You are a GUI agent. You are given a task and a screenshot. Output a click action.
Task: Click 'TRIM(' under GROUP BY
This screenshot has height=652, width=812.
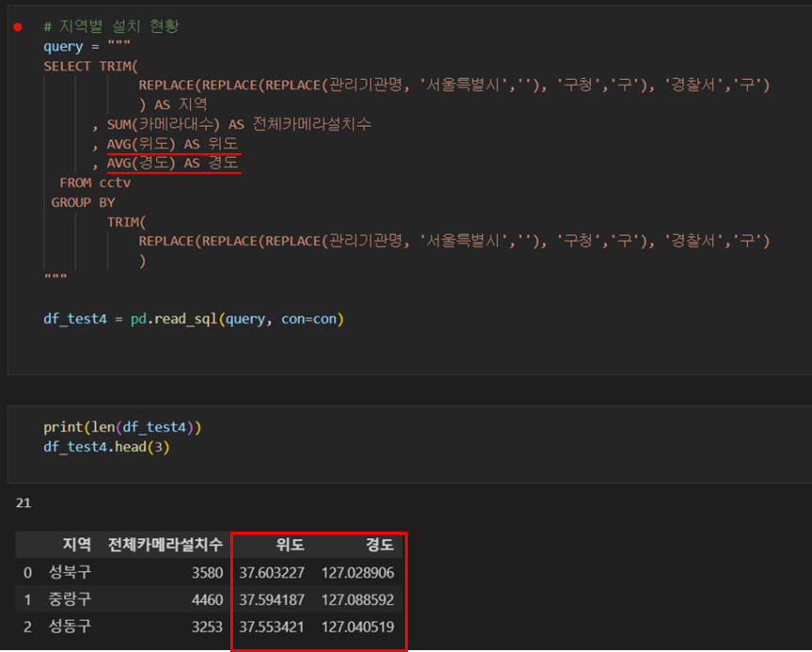pyautogui.click(x=126, y=222)
